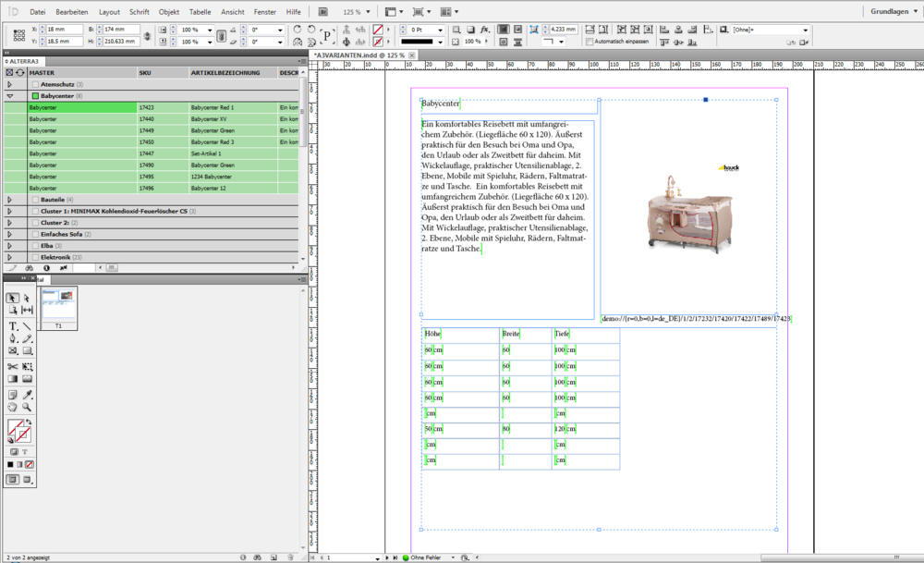
Task: Choose the Zoom magnifier tool
Action: [x=27, y=407]
